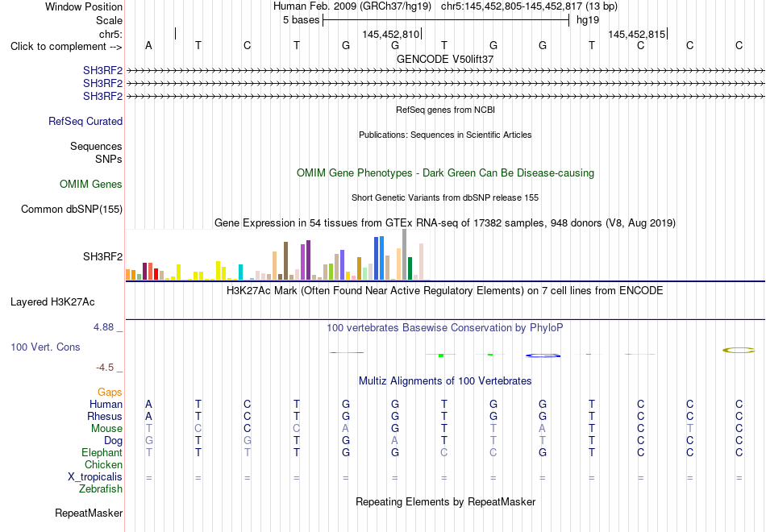Click base A in the complement sequence row
Image resolution: width=766 pixels, height=532 pixels.
(148, 45)
